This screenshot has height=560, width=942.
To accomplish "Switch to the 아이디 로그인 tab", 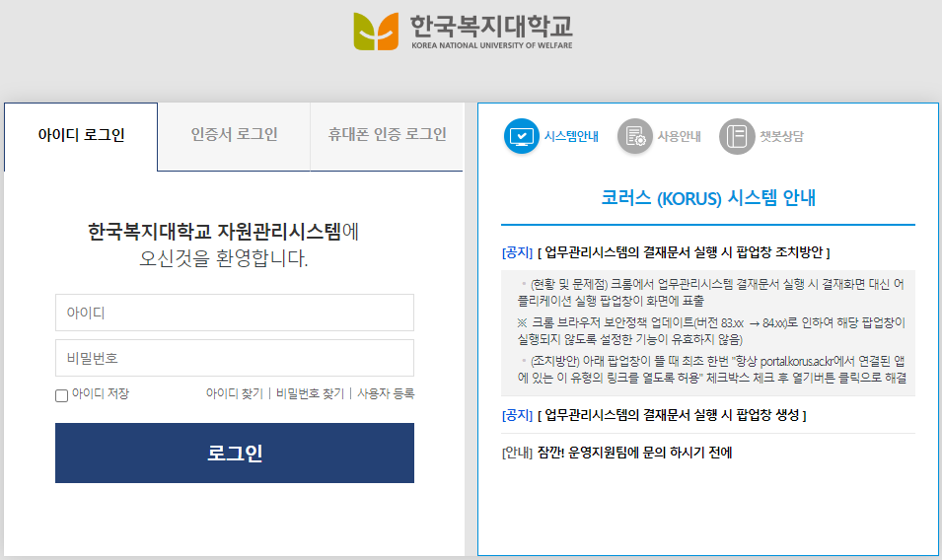I will tap(81, 135).
